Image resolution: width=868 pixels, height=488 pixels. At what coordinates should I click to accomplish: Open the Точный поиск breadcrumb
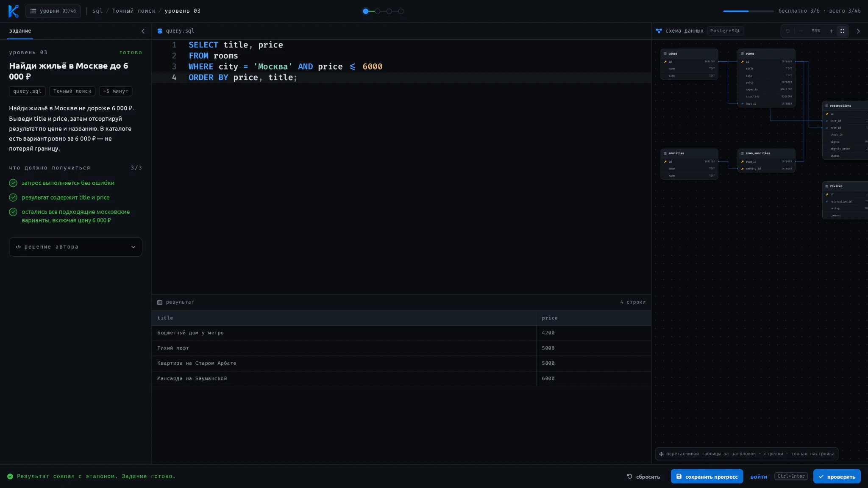coord(134,11)
